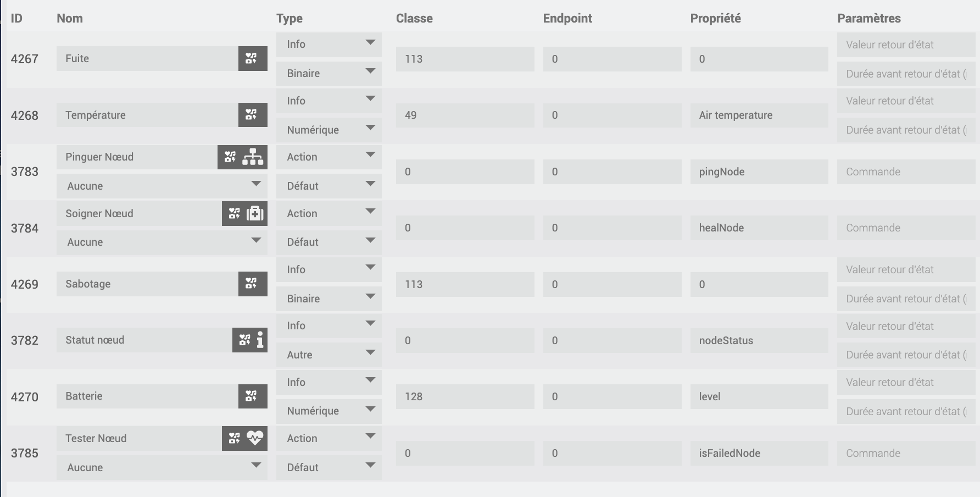
Task: Click the Valeur retour d'état field for Batterie
Action: pos(905,382)
